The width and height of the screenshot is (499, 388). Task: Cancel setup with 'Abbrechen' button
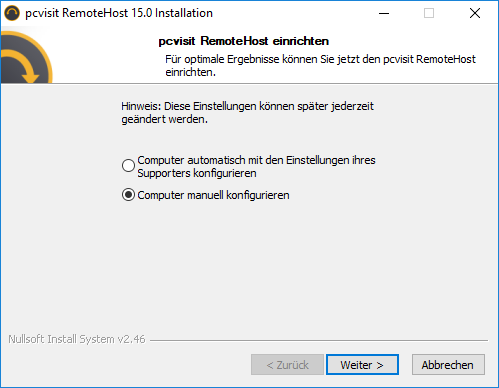pos(448,365)
